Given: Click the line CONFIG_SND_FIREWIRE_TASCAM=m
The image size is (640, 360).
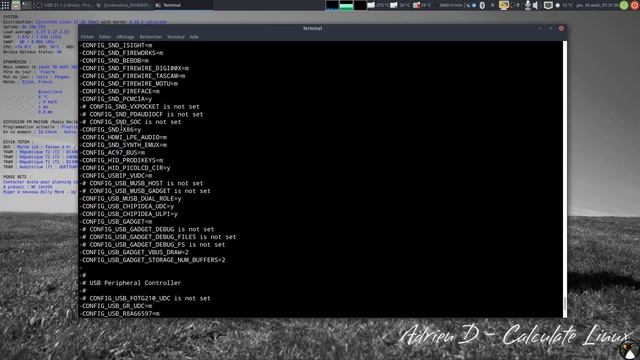Looking at the screenshot, I should click(133, 76).
